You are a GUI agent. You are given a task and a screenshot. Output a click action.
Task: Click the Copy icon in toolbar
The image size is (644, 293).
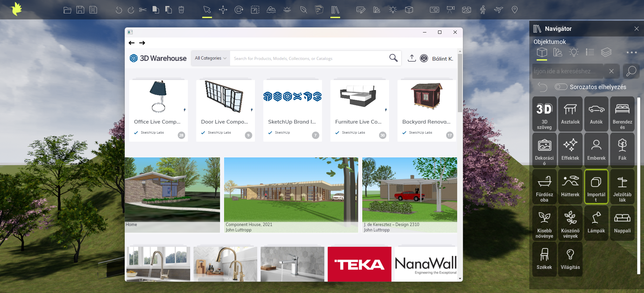coord(156,10)
